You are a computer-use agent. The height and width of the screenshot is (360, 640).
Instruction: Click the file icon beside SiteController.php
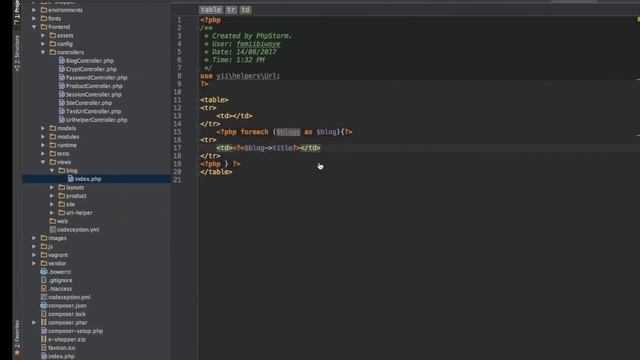coord(62,103)
